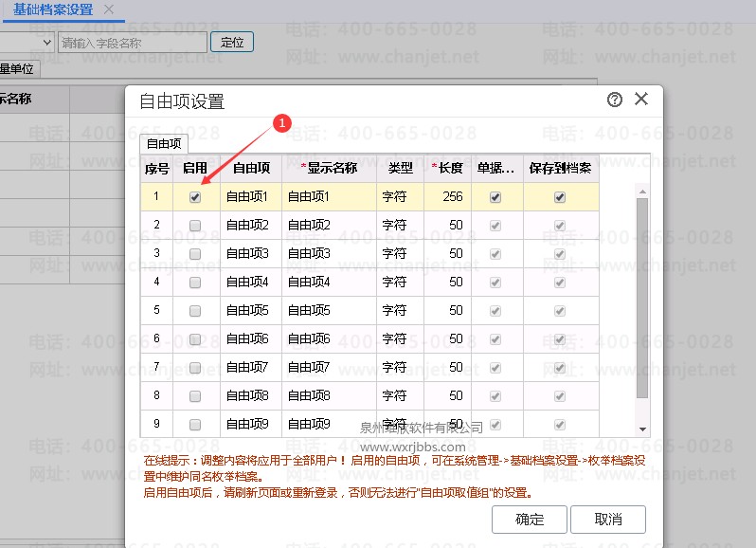
Task: Select the 基础档案设置 tab
Action: pyautogui.click(x=53, y=9)
